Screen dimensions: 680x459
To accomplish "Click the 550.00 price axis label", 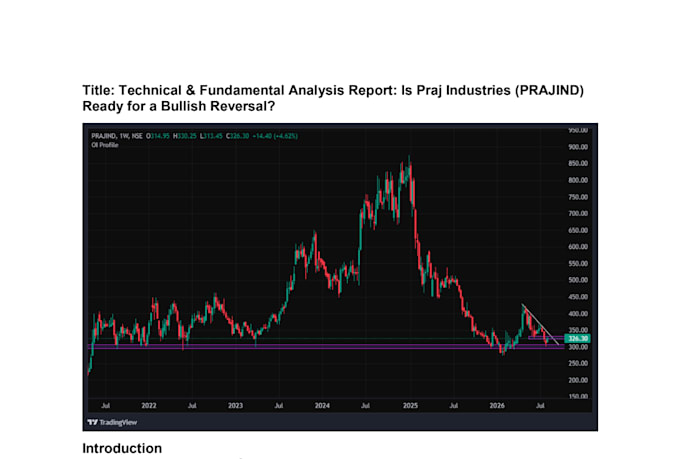I will [x=578, y=264].
